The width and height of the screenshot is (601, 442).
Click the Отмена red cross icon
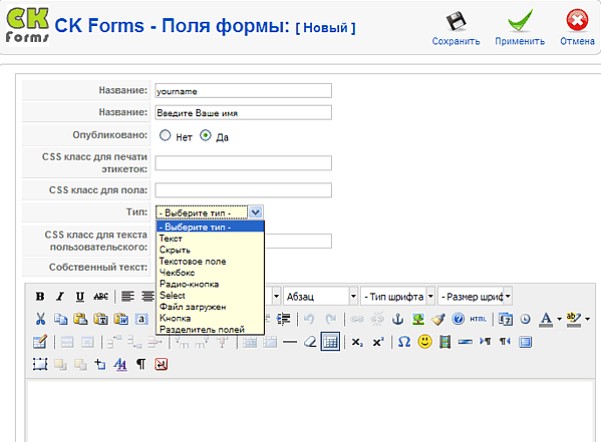pyautogui.click(x=577, y=20)
